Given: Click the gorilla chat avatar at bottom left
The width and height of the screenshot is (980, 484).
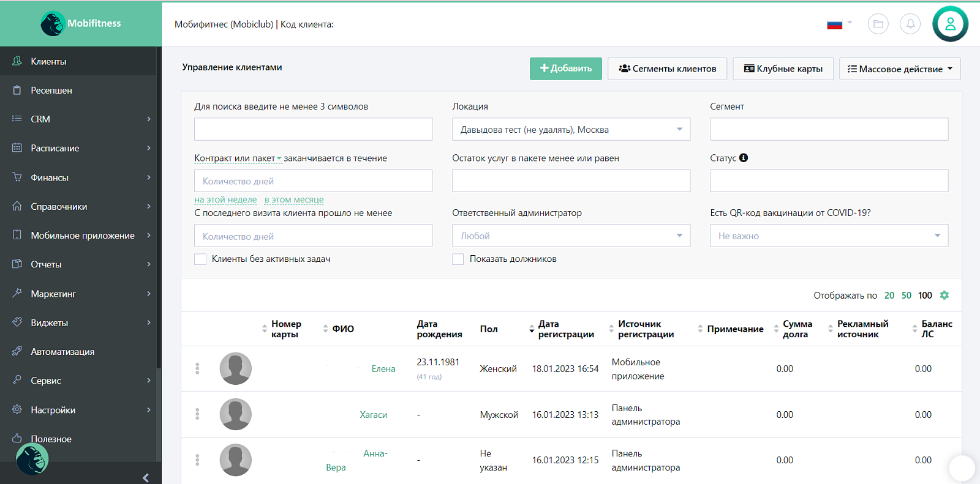Looking at the screenshot, I should (32, 459).
